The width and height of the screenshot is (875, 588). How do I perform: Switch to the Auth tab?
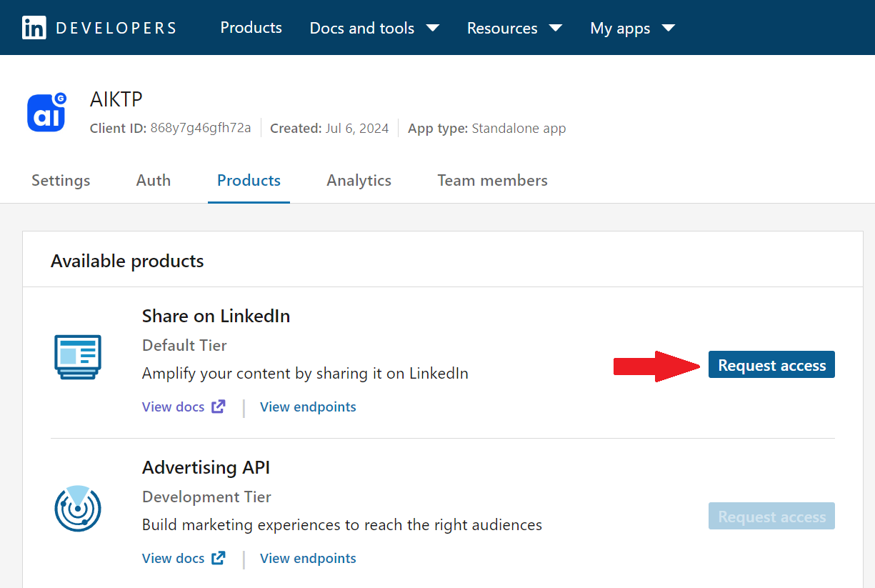pyautogui.click(x=154, y=181)
